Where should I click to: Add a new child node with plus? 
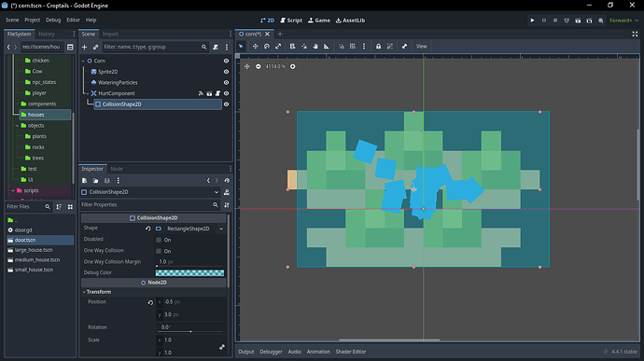pyautogui.click(x=84, y=48)
